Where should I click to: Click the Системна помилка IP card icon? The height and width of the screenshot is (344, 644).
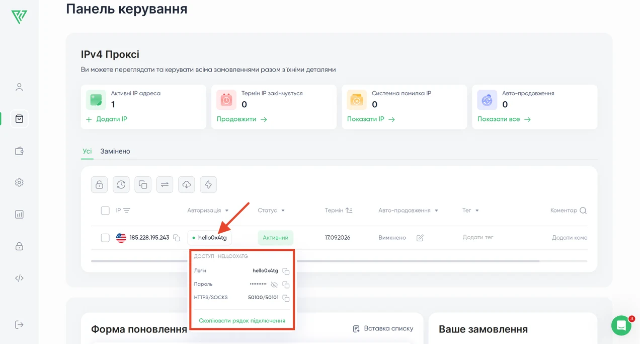tap(357, 100)
